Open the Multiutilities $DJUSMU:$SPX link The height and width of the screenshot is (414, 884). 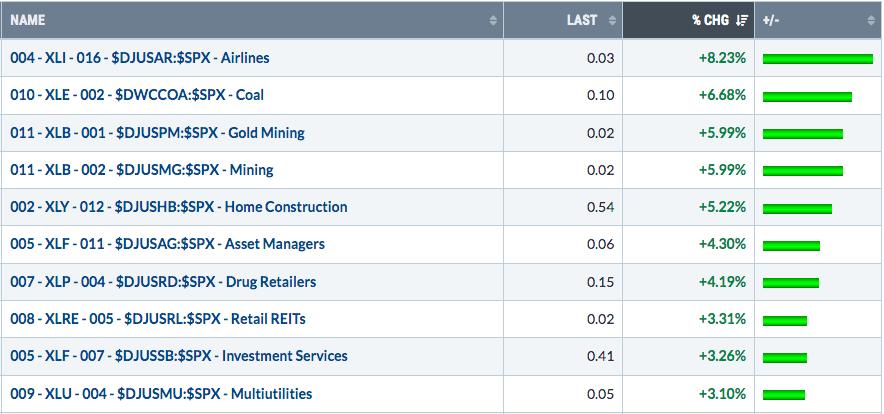coord(161,393)
